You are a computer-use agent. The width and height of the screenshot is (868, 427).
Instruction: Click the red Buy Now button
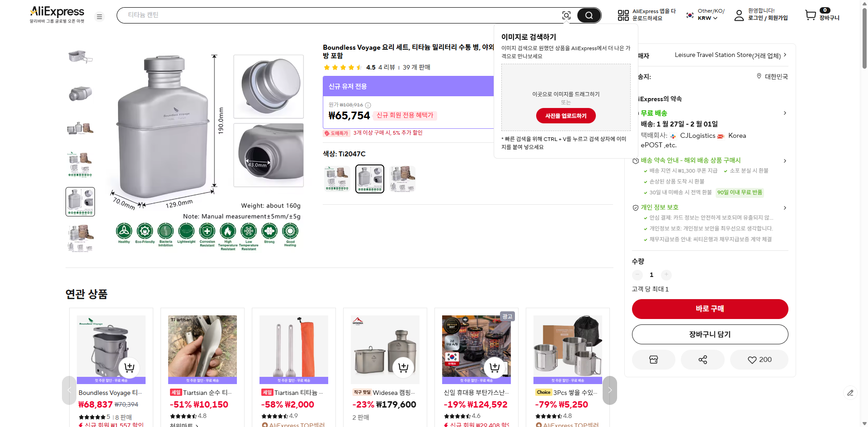pyautogui.click(x=710, y=309)
